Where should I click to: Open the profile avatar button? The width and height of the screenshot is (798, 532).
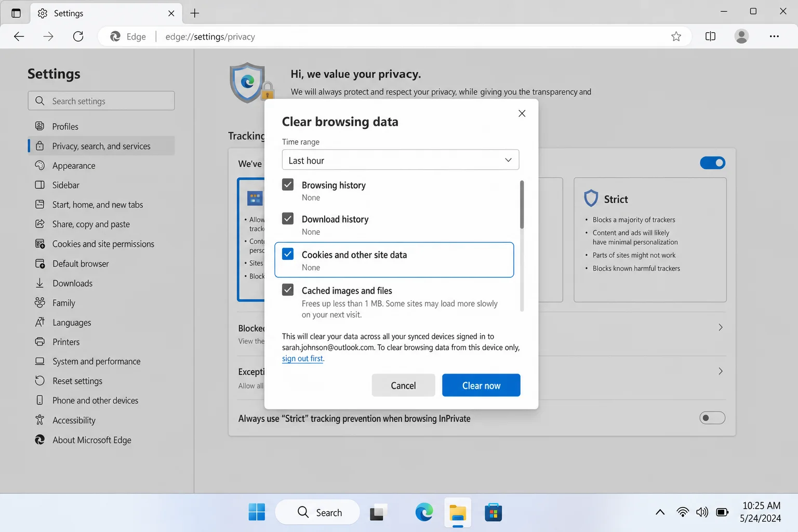click(x=741, y=36)
